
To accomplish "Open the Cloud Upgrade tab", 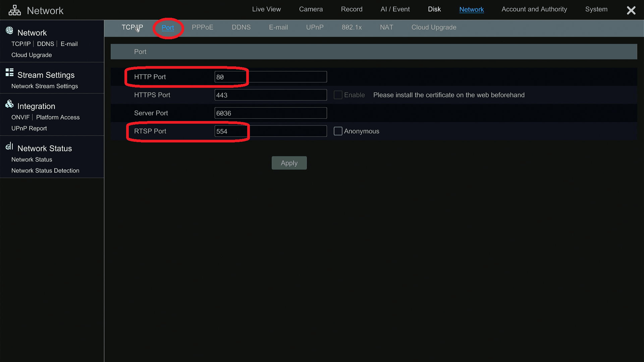I will pos(434,27).
